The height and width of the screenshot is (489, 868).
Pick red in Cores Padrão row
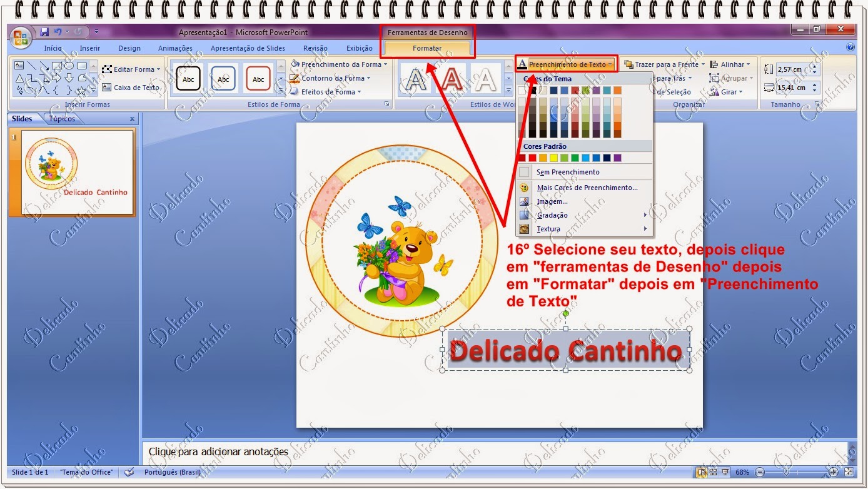click(533, 158)
